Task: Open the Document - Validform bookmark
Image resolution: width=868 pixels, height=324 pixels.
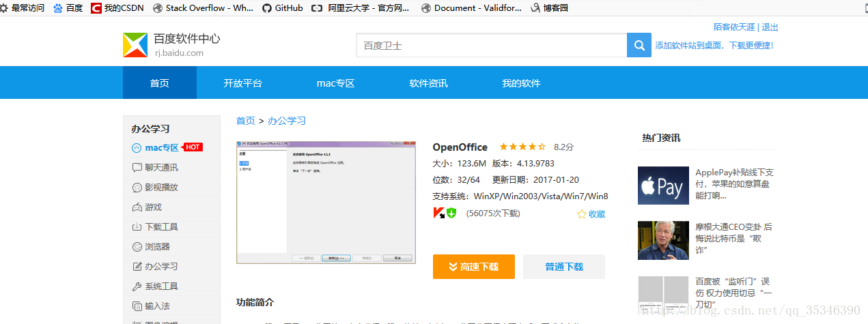Action: [x=472, y=8]
